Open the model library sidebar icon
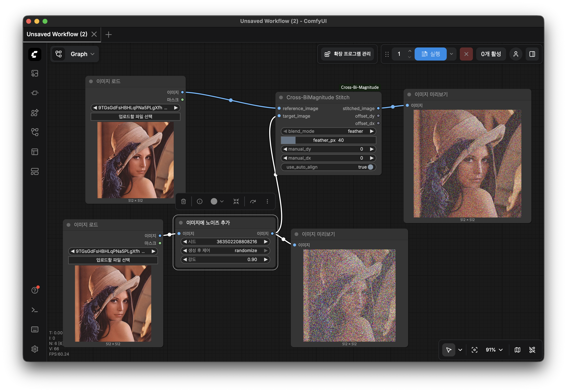The image size is (567, 392). 35,113
